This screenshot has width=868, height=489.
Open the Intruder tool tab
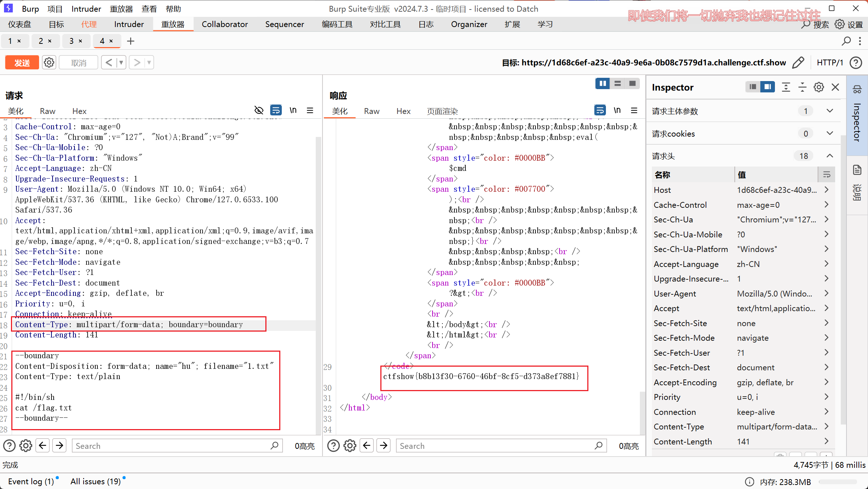[129, 24]
